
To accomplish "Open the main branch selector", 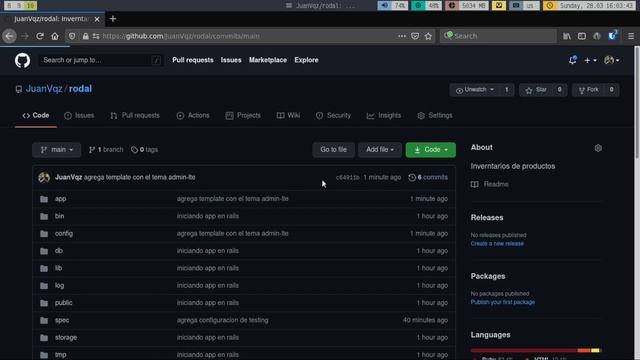I will [x=57, y=150].
